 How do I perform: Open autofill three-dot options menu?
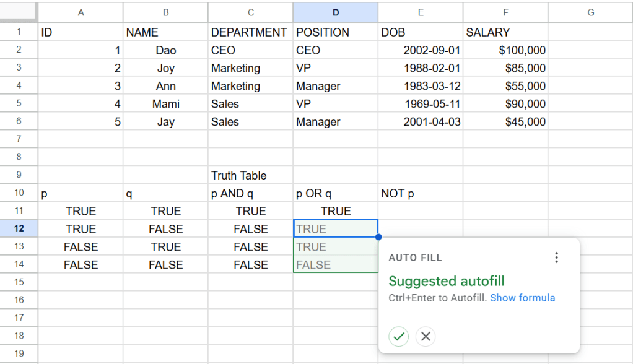click(556, 258)
